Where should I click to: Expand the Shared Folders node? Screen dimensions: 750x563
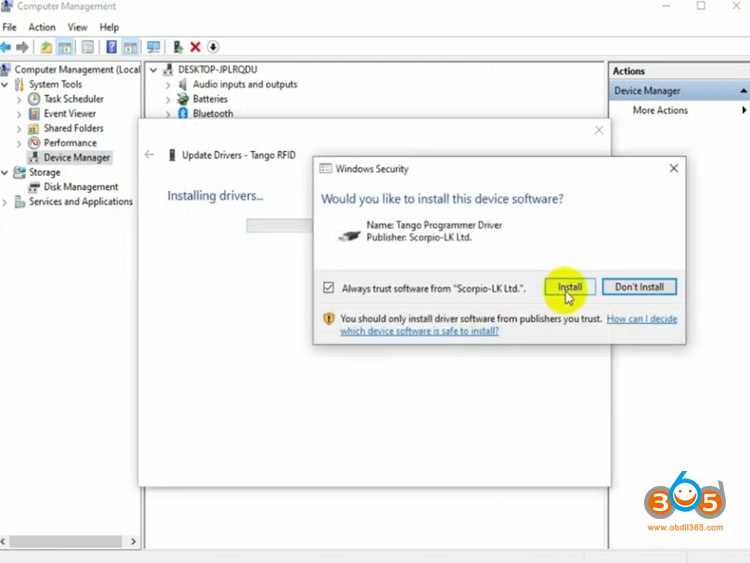pyautogui.click(x=19, y=129)
